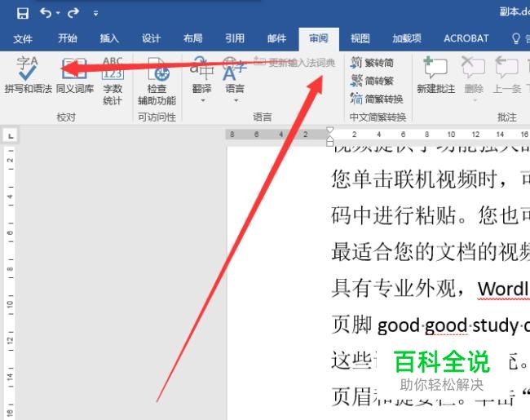Switch to the 开始 ribbon tab
Image resolution: width=530 pixels, height=420 pixels.
click(x=67, y=38)
